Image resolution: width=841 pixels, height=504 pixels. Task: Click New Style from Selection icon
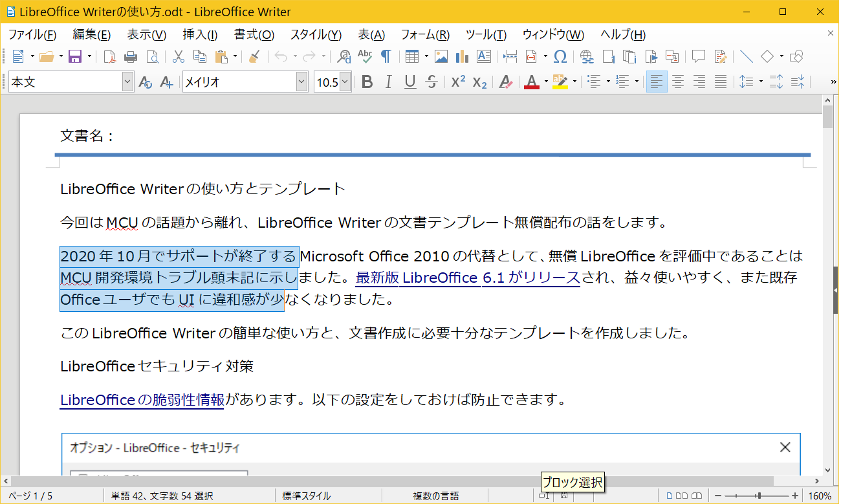tap(166, 82)
